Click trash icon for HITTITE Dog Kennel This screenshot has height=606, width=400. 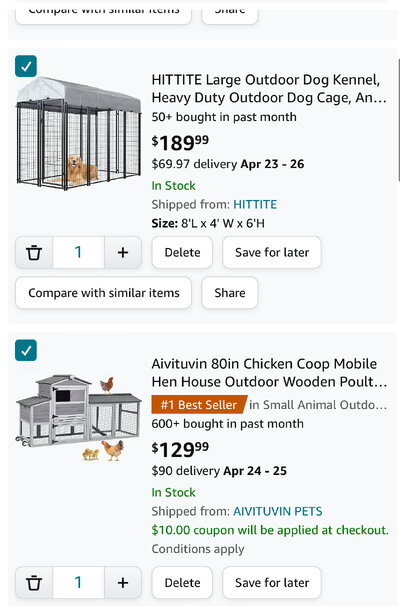pyautogui.click(x=34, y=252)
